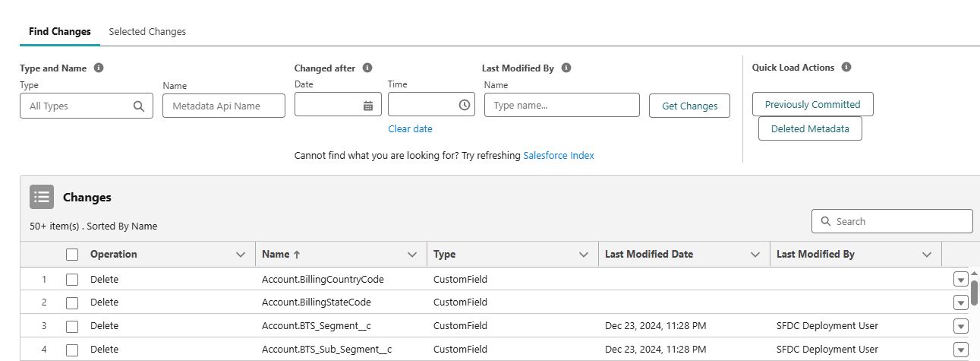Select the Account.BTS_Segment__c row checkbox
This screenshot has height=361, width=980.
pyautogui.click(x=72, y=326)
